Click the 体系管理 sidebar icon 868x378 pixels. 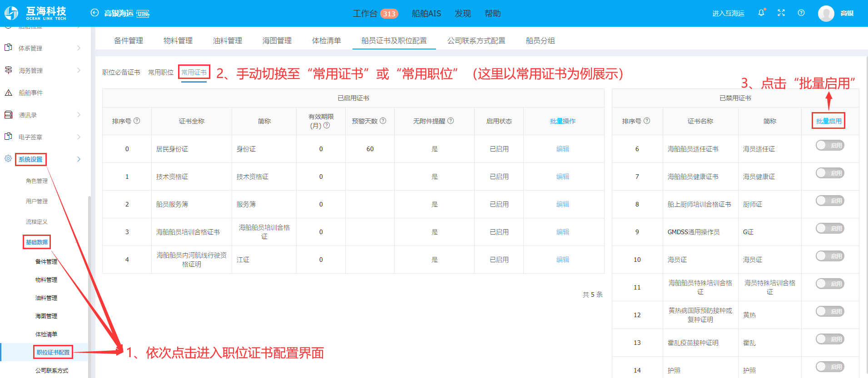(8, 48)
